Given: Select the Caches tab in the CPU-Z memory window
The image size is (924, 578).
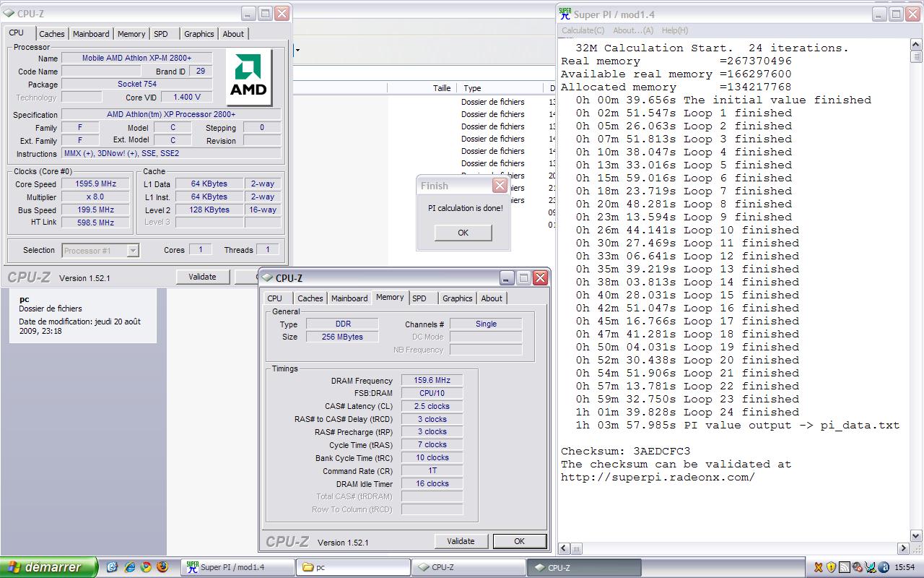Looking at the screenshot, I should (x=310, y=298).
